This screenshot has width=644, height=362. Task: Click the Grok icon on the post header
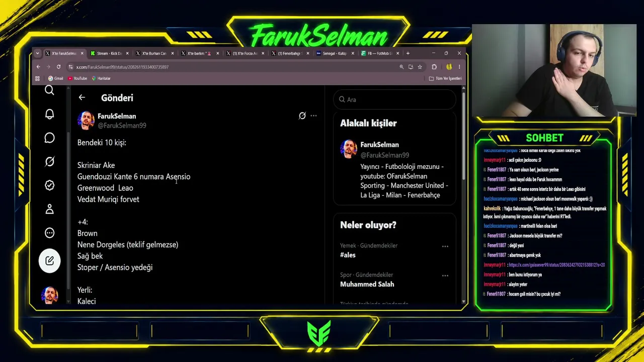pos(302,116)
